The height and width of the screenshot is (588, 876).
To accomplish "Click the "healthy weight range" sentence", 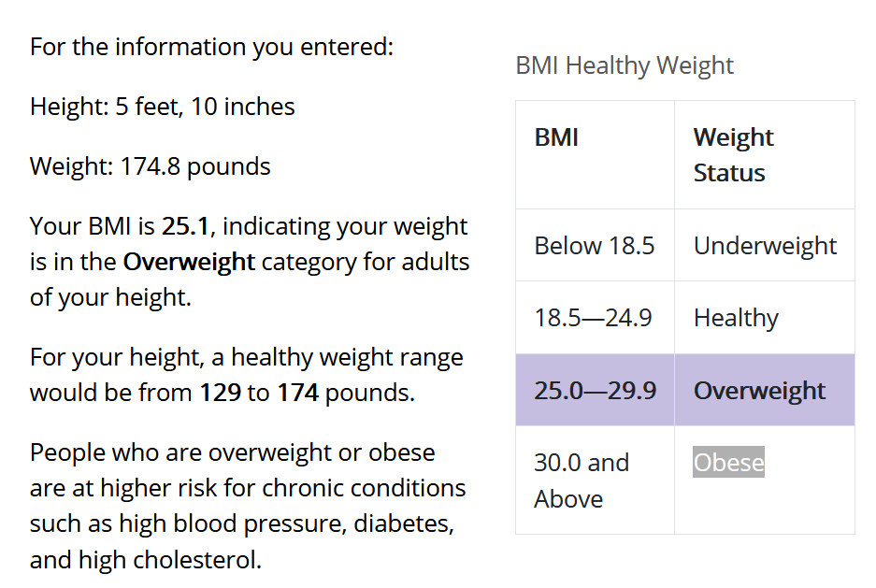I will [x=246, y=376].
